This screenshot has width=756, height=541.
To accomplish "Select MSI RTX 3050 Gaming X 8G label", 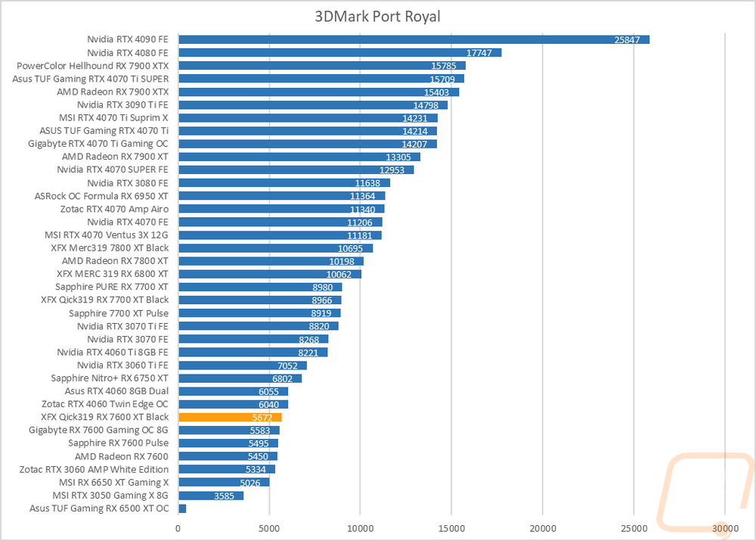I will coord(110,496).
